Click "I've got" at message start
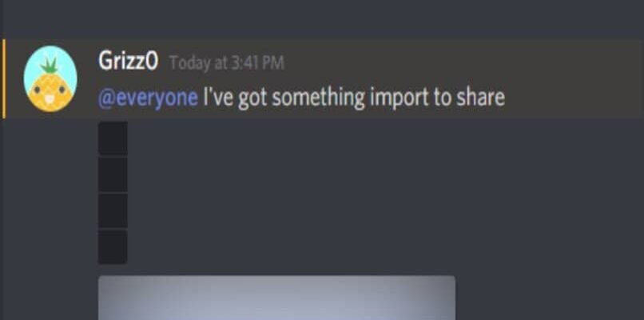 tap(235, 98)
